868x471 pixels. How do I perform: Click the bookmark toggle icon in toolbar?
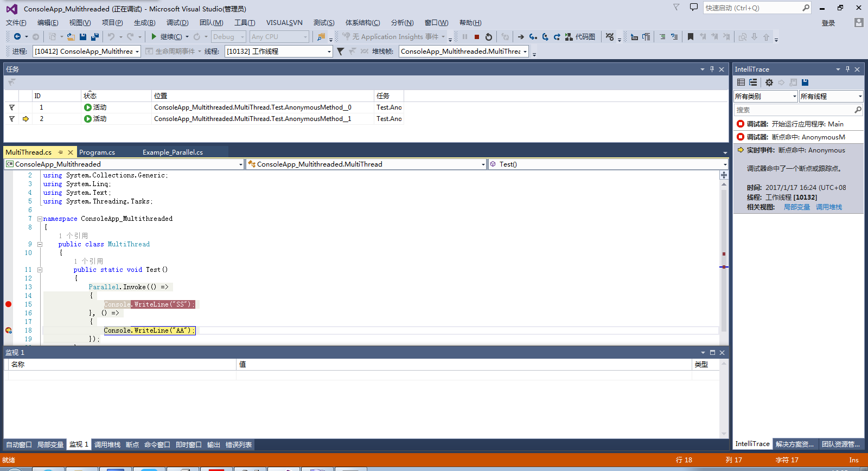click(691, 36)
